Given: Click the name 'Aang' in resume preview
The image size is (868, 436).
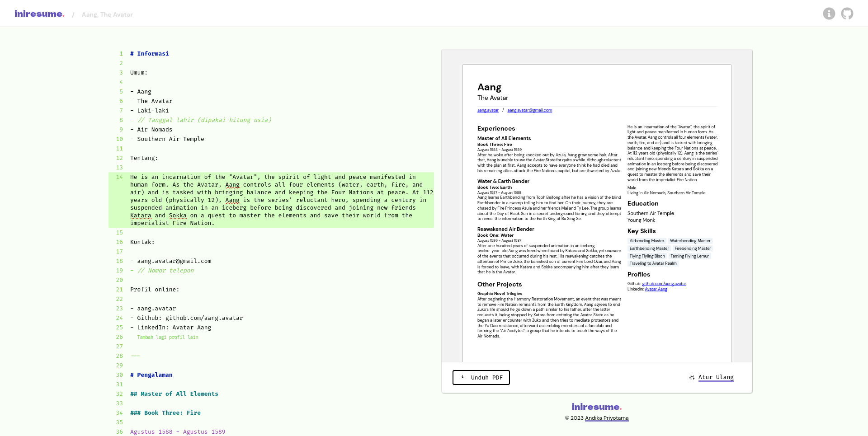Looking at the screenshot, I should coord(489,87).
